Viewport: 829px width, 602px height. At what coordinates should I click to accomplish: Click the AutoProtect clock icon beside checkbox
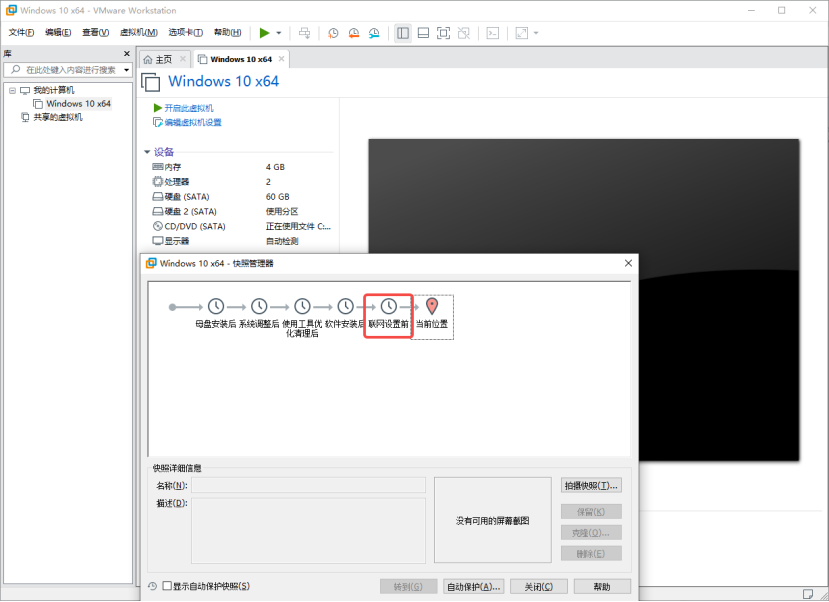[x=152, y=586]
